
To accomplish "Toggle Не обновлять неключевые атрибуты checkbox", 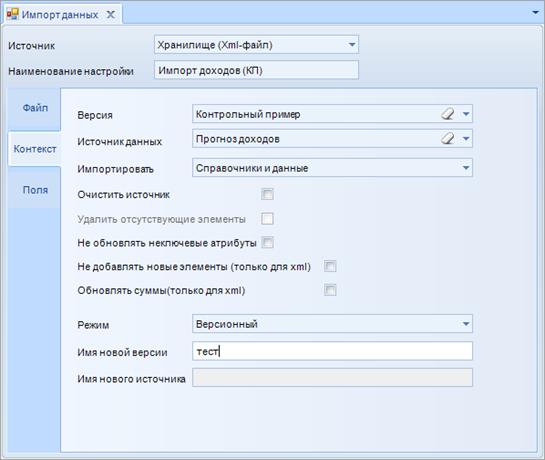I will (267, 242).
